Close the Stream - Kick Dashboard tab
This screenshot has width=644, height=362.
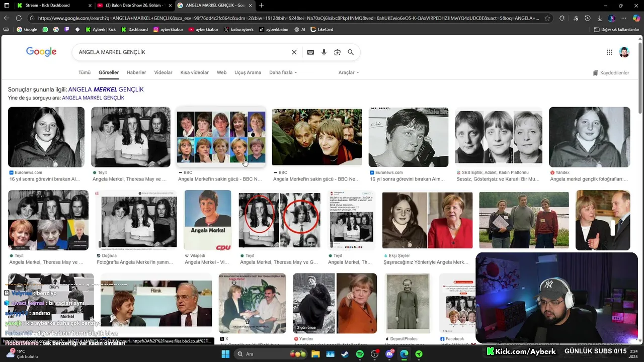tap(90, 6)
